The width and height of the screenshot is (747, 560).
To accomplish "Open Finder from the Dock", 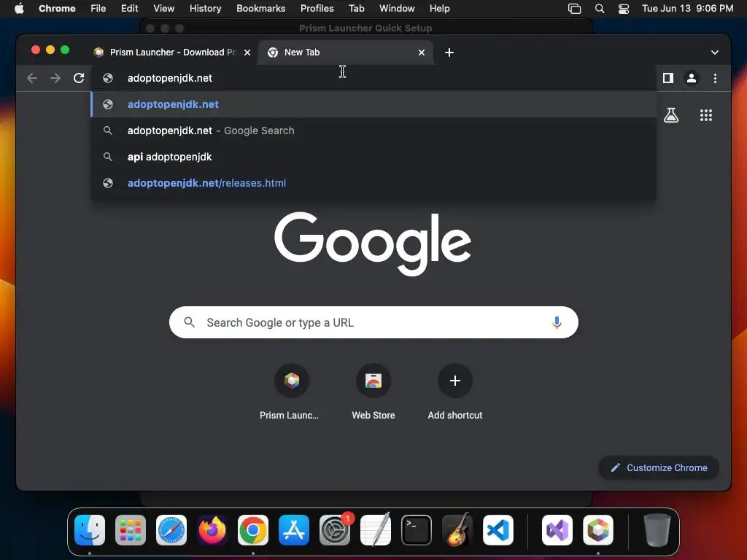I will click(90, 529).
